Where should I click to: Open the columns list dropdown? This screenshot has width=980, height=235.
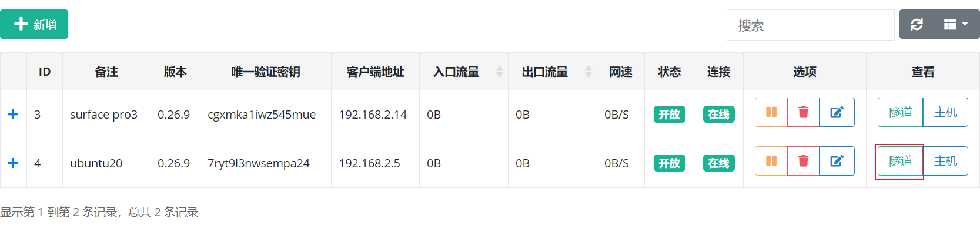956,25
